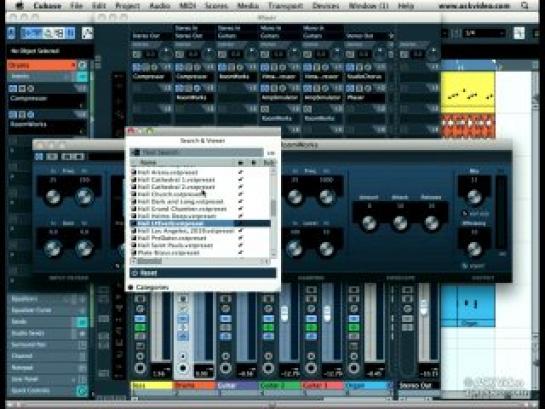Toggle power on the Drums channel's second insert
545x409 pixels.
pos(179,88)
